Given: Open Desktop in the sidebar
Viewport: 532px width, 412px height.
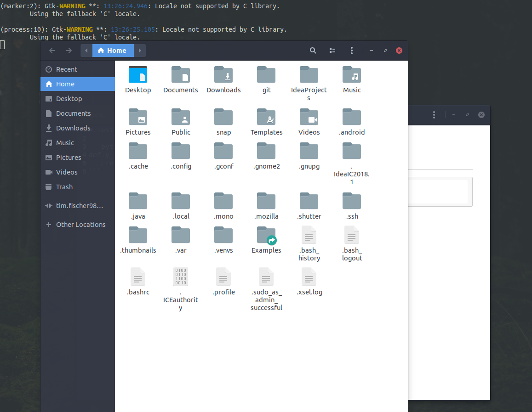Looking at the screenshot, I should coord(78,99).
